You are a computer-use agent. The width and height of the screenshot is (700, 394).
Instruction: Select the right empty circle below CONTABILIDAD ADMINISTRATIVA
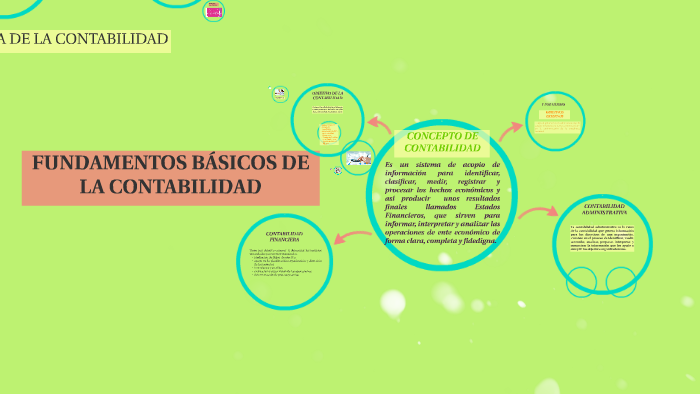(621, 282)
